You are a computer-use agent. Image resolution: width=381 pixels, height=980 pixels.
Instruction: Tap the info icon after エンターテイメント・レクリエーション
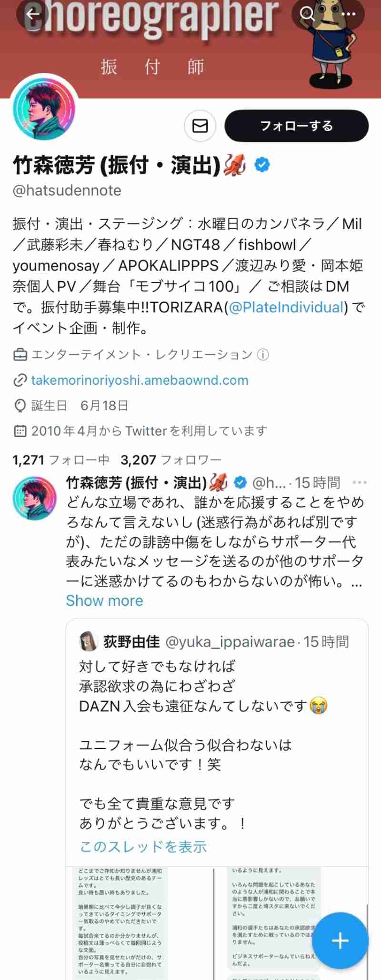tap(263, 355)
